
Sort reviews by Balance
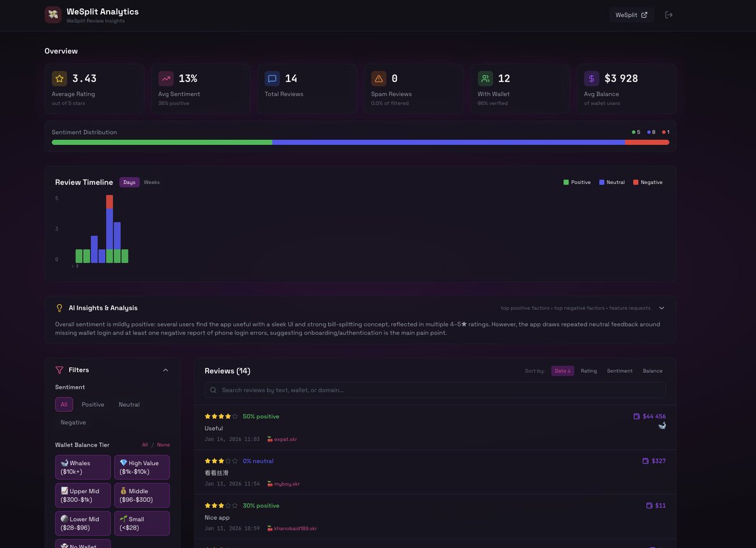(653, 371)
